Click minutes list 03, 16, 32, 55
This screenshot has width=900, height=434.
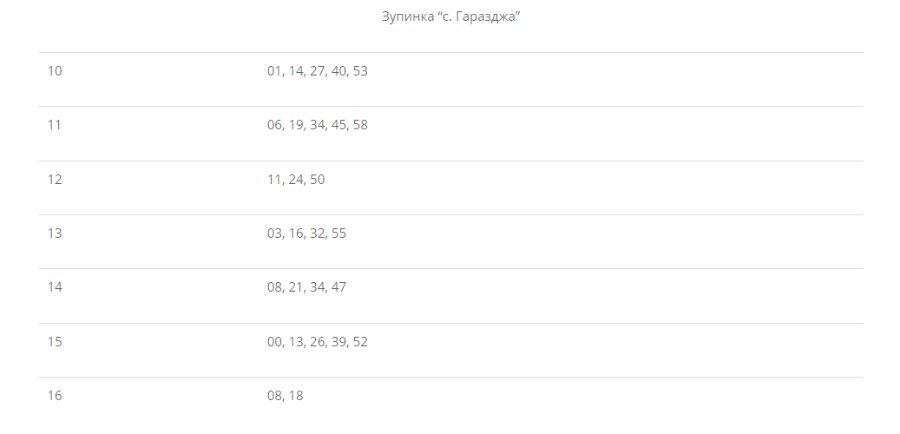coord(306,233)
